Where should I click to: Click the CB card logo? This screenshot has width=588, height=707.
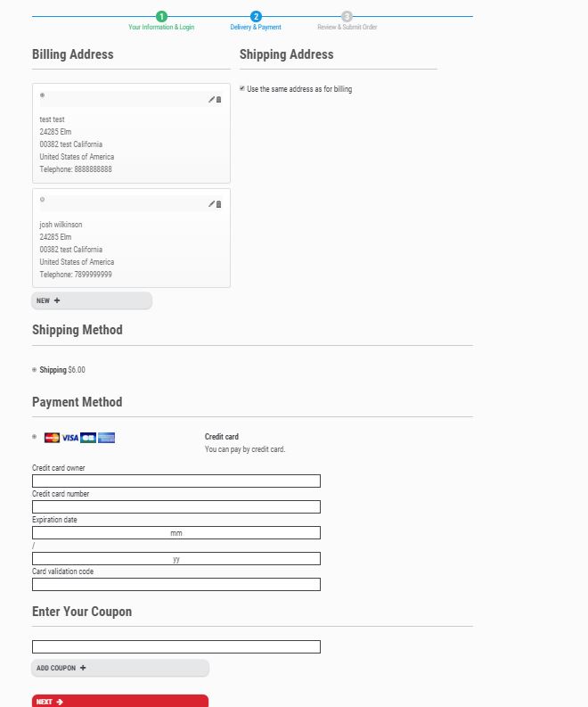coord(88,438)
